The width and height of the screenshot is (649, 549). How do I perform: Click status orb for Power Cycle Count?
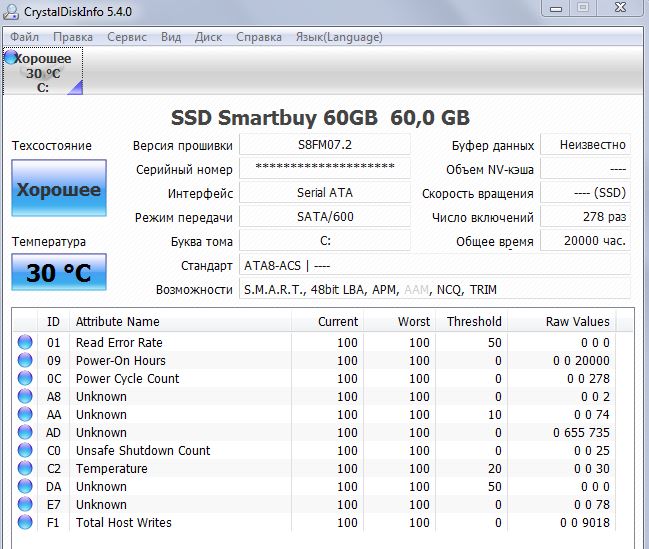25,378
